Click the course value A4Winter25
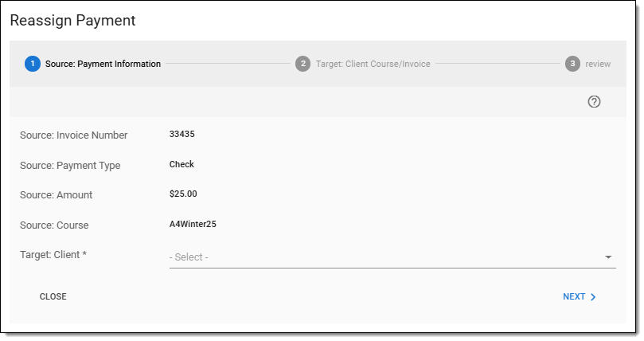The image size is (644, 341). click(193, 224)
